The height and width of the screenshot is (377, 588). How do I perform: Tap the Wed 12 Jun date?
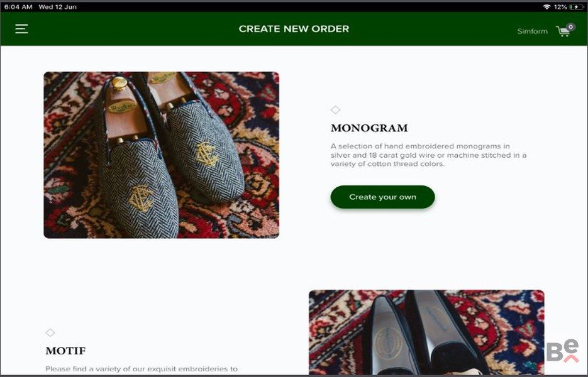click(x=57, y=7)
